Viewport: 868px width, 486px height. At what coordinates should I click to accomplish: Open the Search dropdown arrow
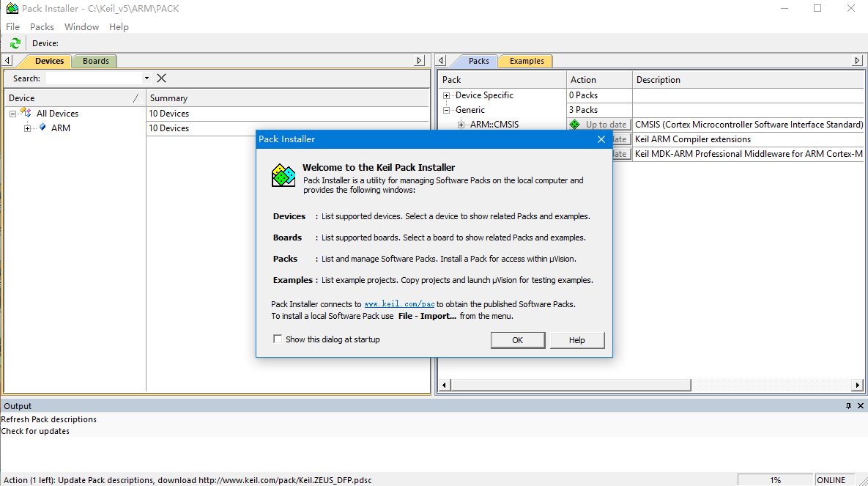146,78
